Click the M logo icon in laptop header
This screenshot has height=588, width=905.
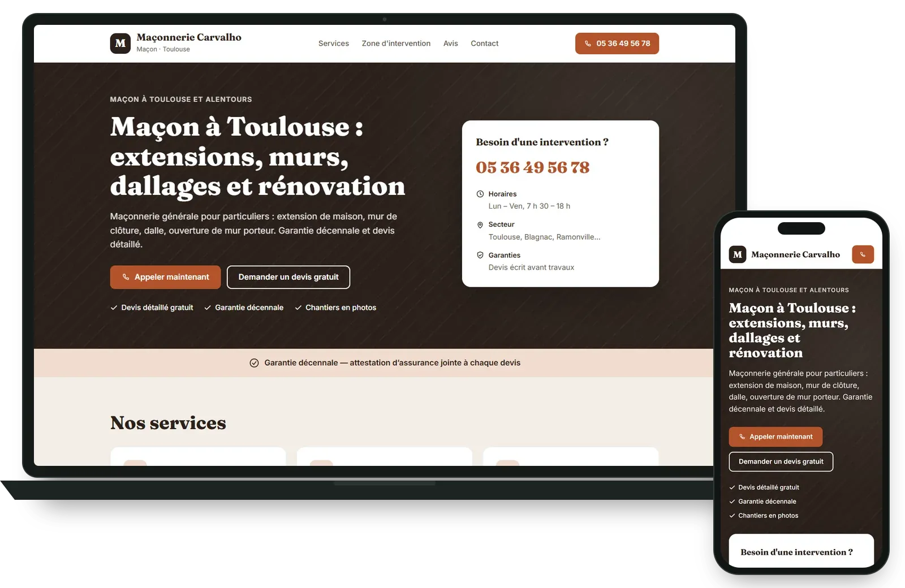tap(120, 44)
